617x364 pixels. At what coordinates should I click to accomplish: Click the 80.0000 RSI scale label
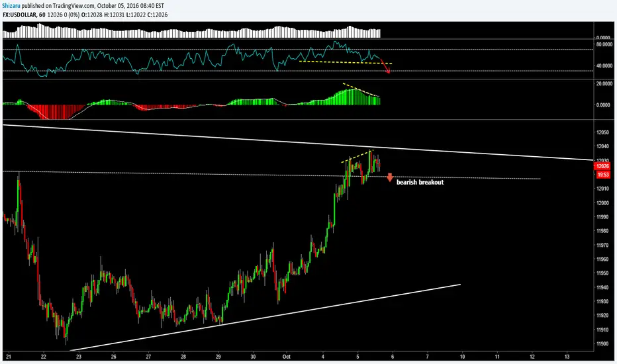click(604, 44)
